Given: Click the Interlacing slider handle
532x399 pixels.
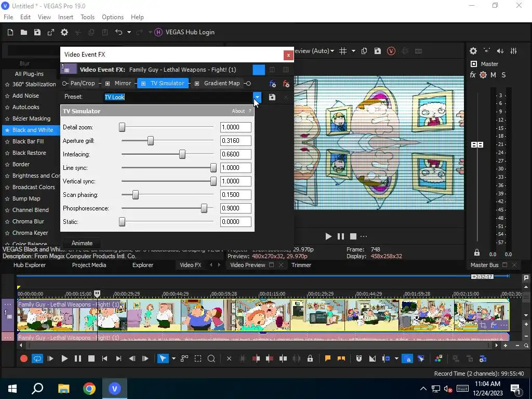Looking at the screenshot, I should (182, 154).
